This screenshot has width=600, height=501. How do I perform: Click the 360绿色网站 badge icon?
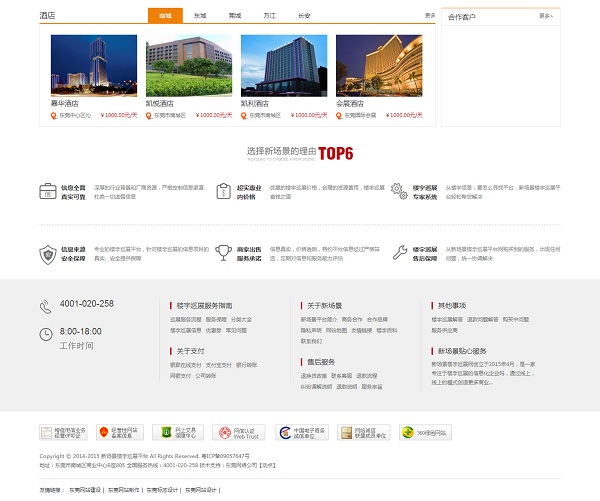pos(420,432)
